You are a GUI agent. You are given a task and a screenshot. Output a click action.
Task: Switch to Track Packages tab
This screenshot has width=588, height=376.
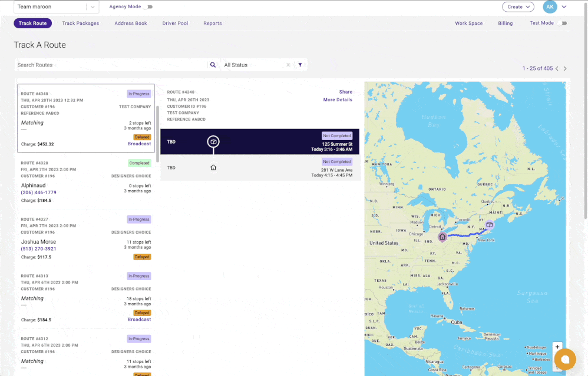[x=81, y=23]
